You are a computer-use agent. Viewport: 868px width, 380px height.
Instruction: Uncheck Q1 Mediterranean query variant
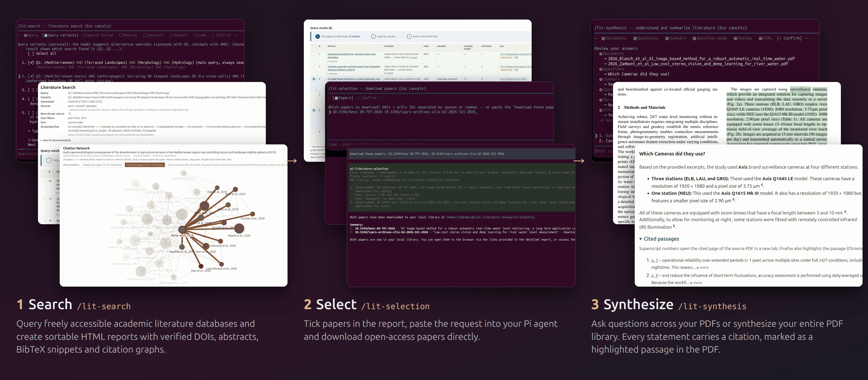coord(31,62)
